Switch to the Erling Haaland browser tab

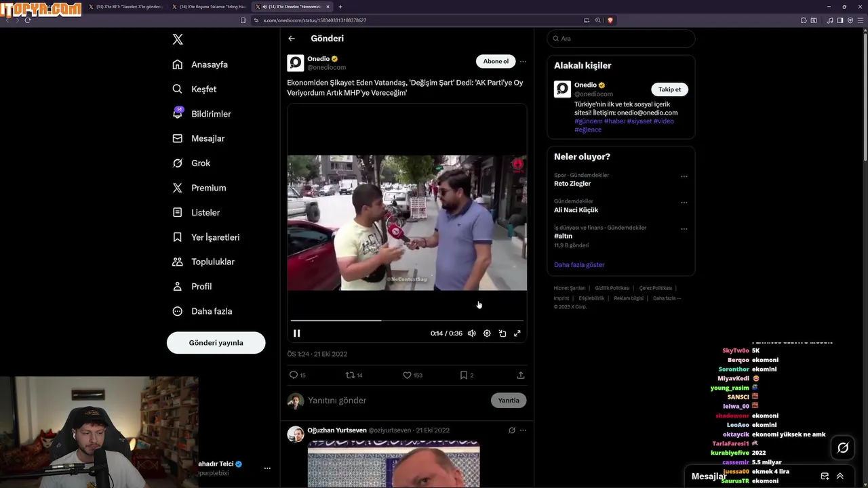point(210,7)
